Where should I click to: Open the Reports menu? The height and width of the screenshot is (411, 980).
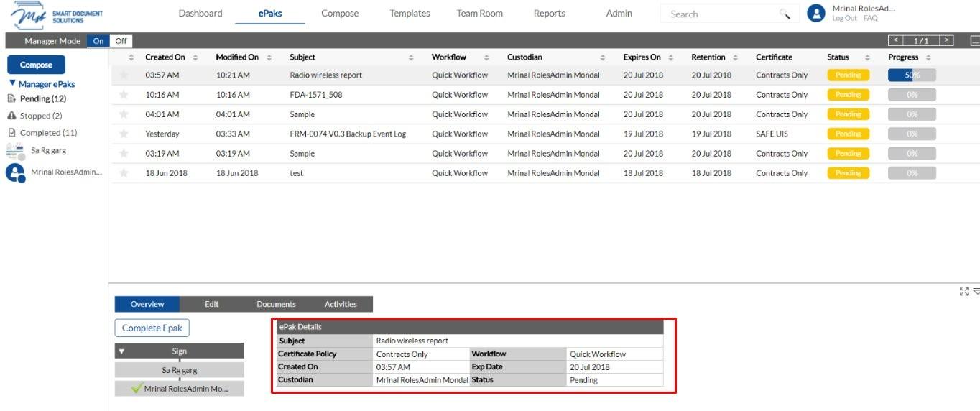(x=549, y=13)
